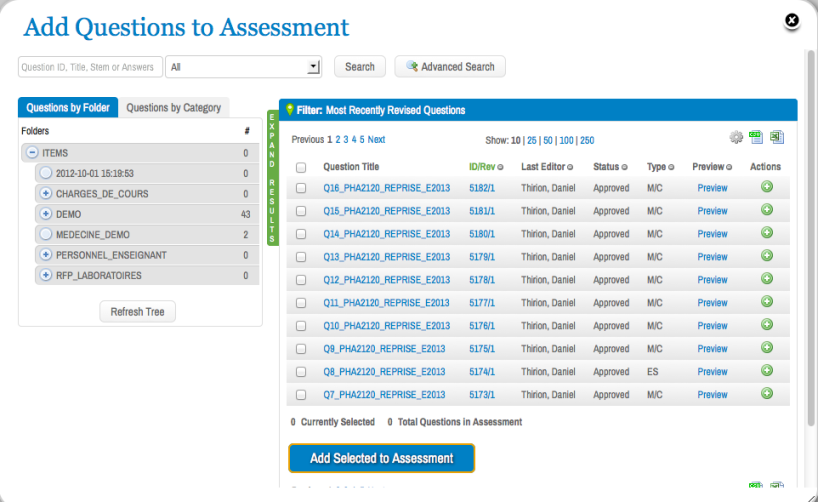Export results to Excel spreadsheet
Image resolution: width=818 pixels, height=502 pixels.
776,138
